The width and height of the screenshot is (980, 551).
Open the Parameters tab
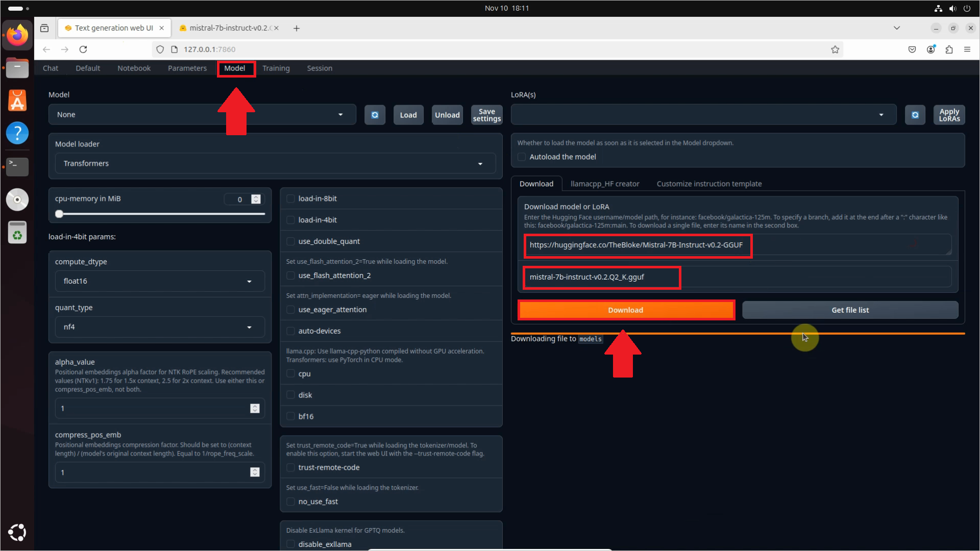[187, 68]
